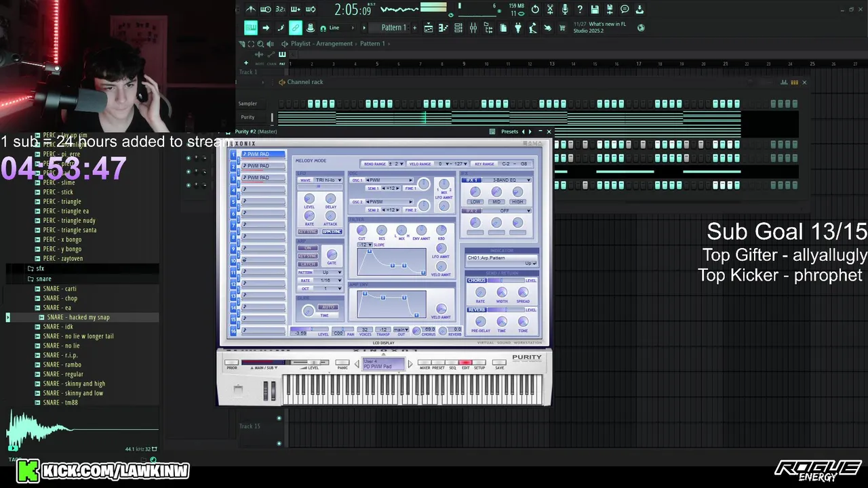Adjust the CHORUS send LEVEL slider
This screenshot has width=868, height=488.
pos(506,280)
